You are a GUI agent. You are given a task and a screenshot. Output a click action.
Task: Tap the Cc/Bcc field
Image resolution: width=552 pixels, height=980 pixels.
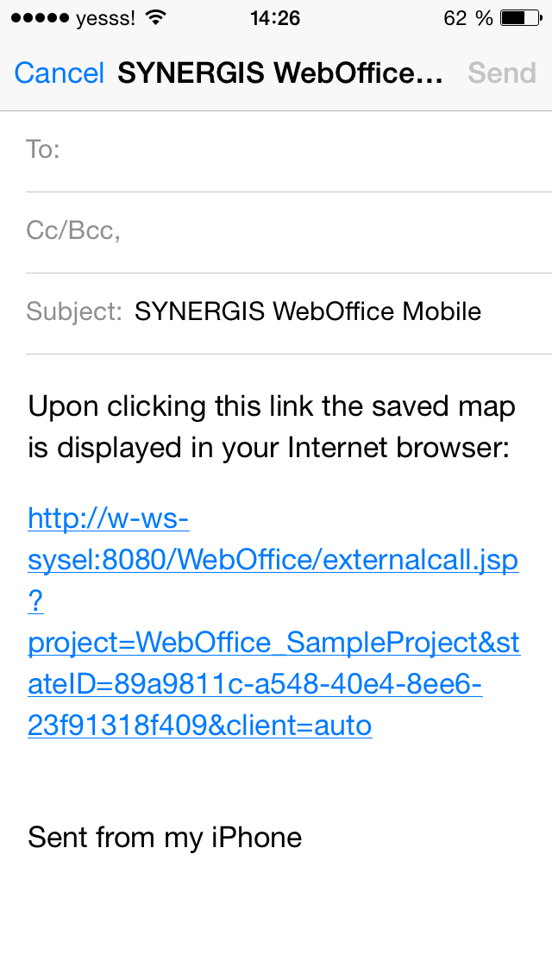[276, 230]
